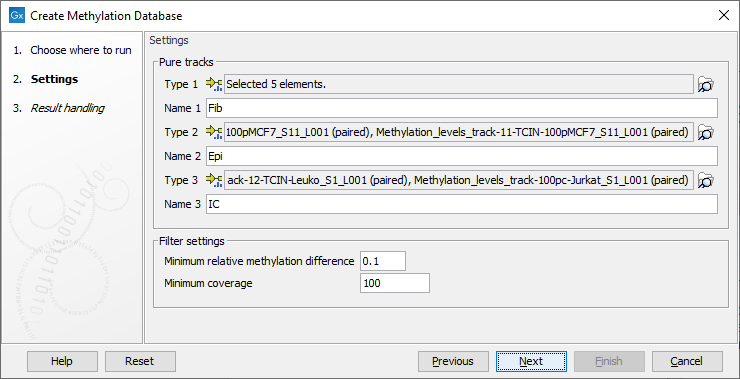Click the 'Filter settings' group label
The height and width of the screenshot is (379, 740).
(192, 241)
